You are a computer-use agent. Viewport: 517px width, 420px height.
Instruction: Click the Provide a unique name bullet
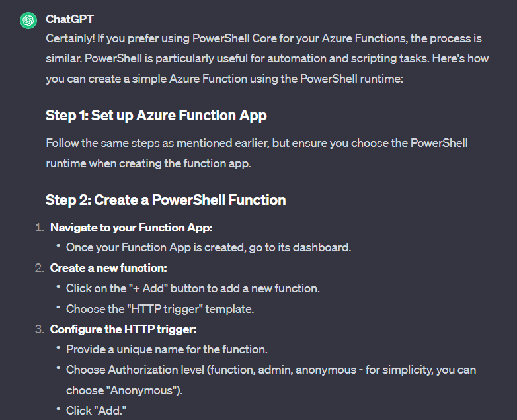pos(167,349)
